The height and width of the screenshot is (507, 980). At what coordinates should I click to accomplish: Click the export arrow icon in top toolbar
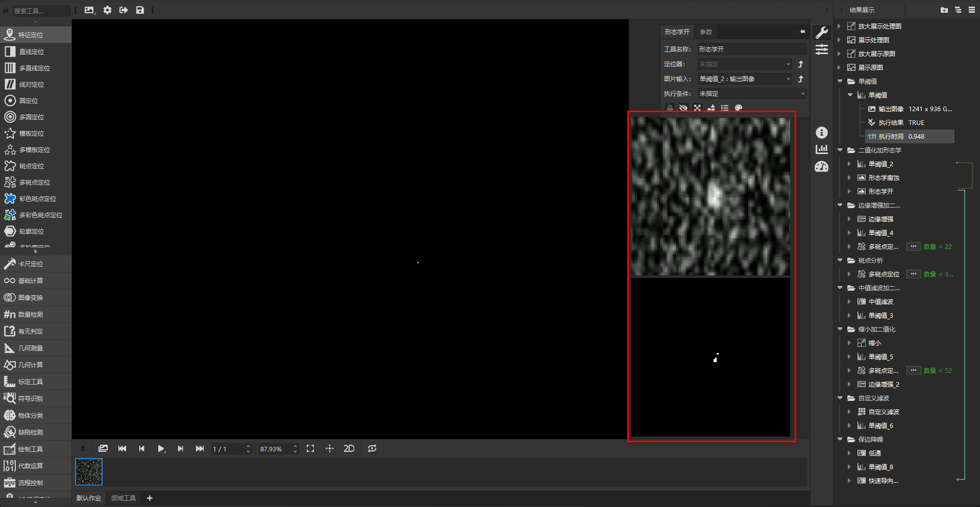[124, 10]
